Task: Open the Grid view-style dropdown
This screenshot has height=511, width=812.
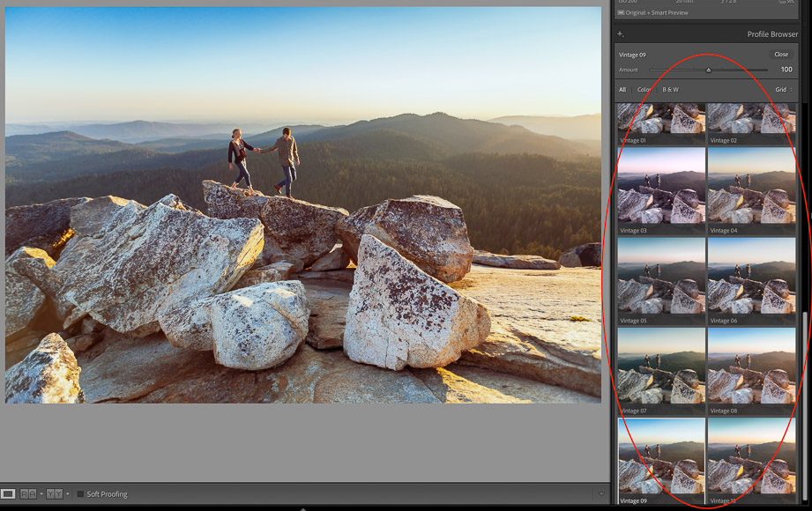Action: pos(784,90)
